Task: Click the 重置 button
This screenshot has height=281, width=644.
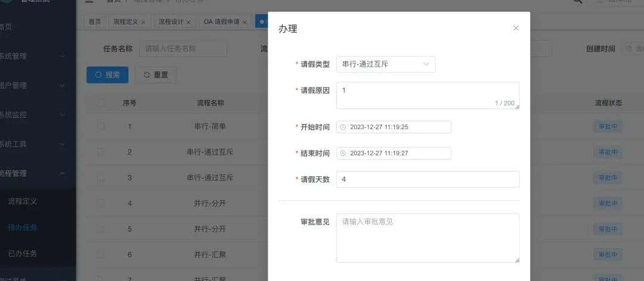Action: [x=156, y=75]
